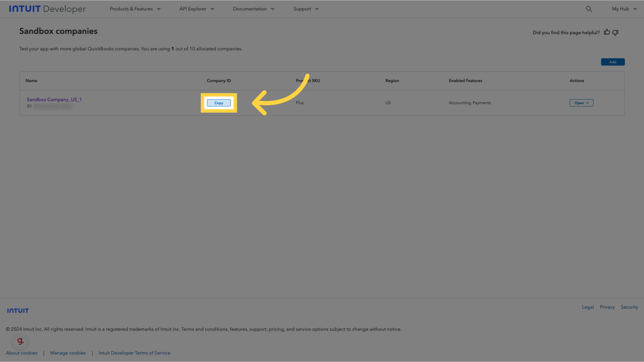Screen dimensions: 644x362
Task: Open Intuit Developer Terms of Service
Action: (134, 353)
